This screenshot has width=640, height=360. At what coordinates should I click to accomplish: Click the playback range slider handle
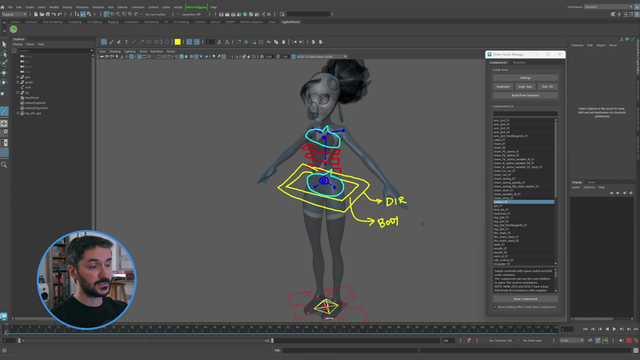point(272,340)
